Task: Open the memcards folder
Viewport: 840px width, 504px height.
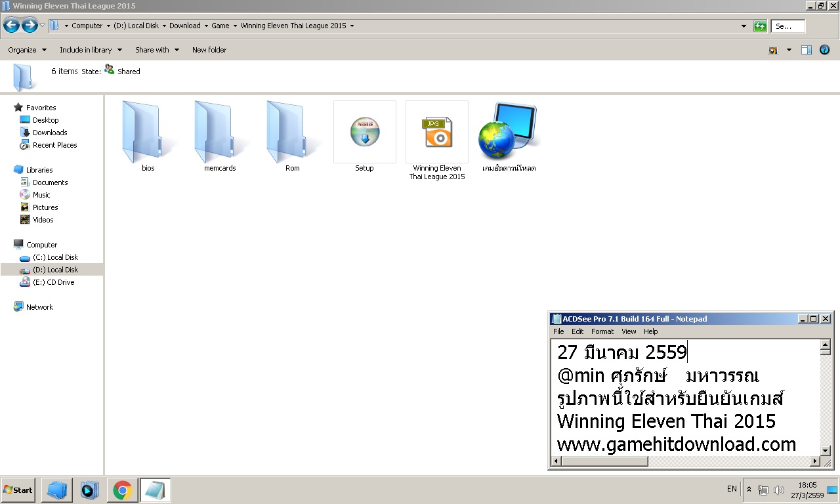Action: coord(220,136)
